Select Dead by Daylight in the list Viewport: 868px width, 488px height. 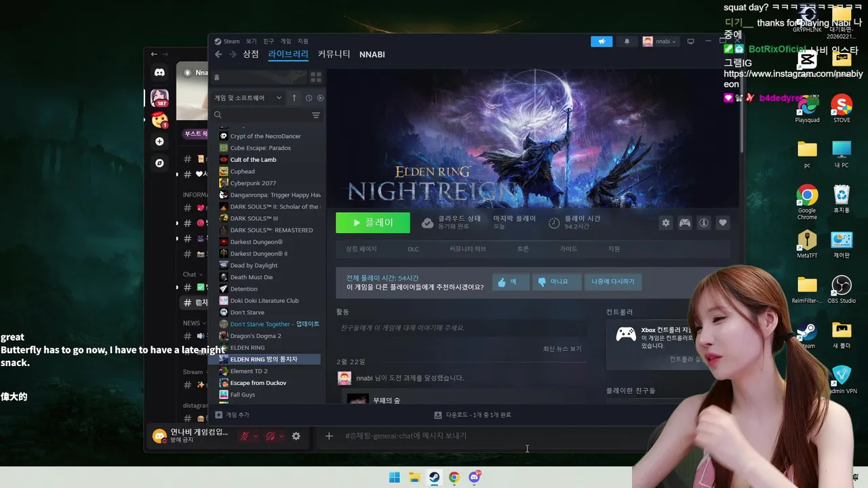[x=254, y=266]
